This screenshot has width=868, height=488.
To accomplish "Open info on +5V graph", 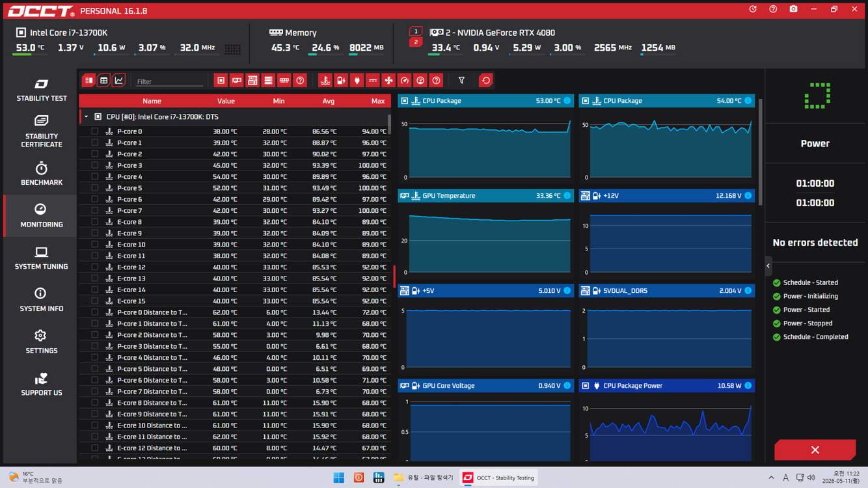I will 567,291.
